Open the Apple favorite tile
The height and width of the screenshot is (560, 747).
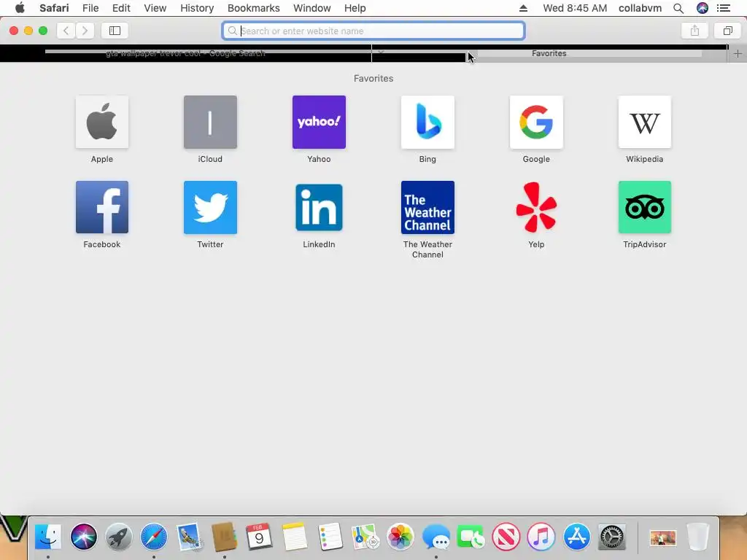102,122
